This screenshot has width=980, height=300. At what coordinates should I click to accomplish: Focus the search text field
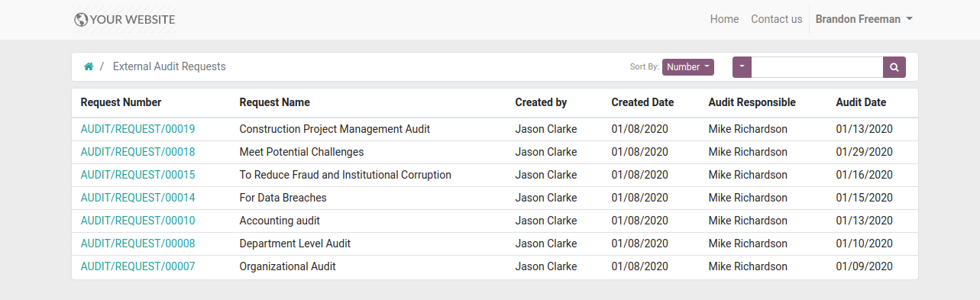[817, 67]
